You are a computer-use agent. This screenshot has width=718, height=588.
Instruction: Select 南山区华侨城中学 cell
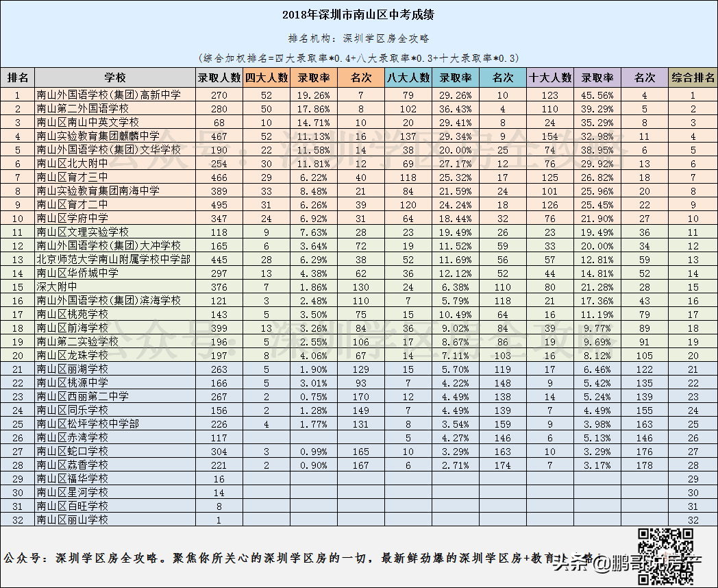click(x=115, y=273)
